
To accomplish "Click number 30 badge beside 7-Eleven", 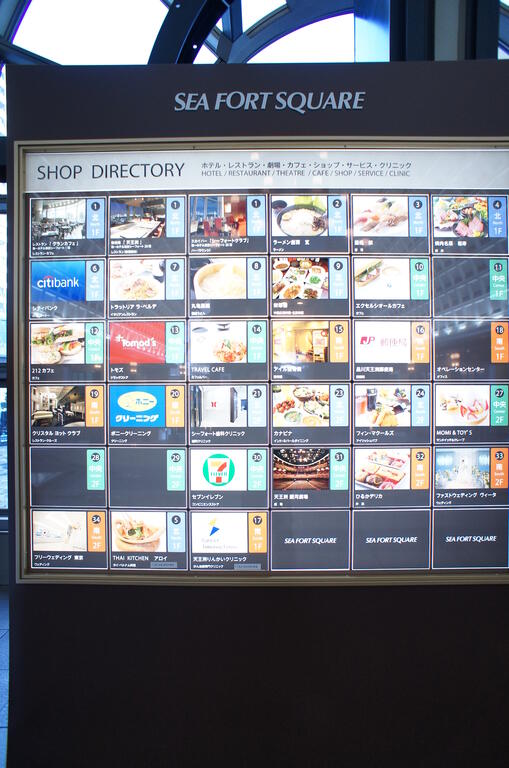I will tap(257, 470).
